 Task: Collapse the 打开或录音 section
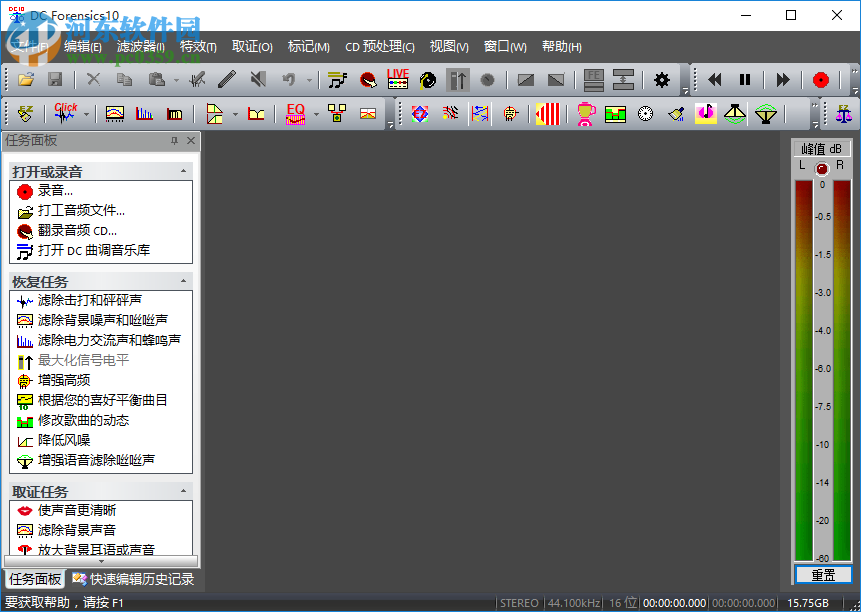point(183,171)
